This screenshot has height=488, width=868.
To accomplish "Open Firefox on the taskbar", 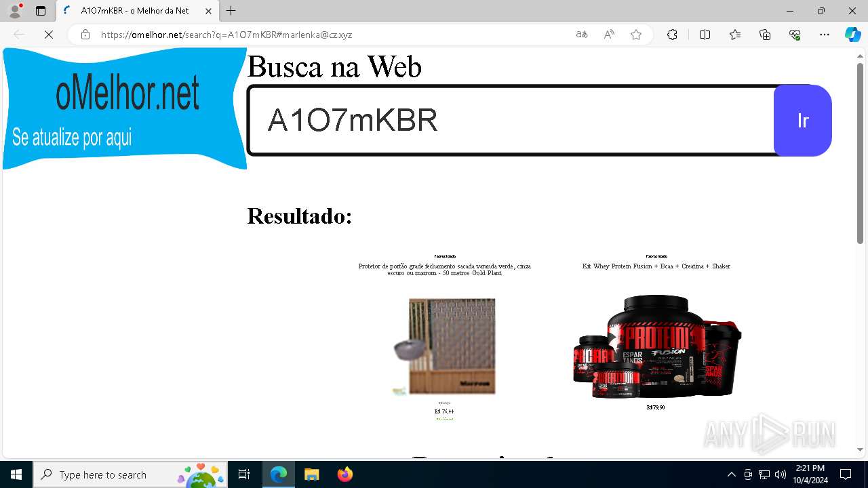I will [345, 474].
